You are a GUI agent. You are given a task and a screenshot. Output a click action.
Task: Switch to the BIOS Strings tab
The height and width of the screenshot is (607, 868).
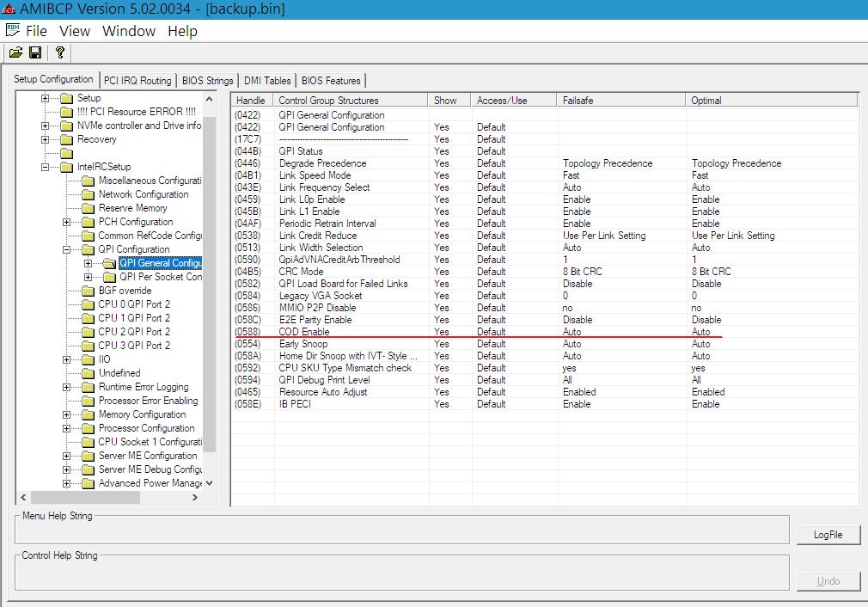(x=208, y=81)
